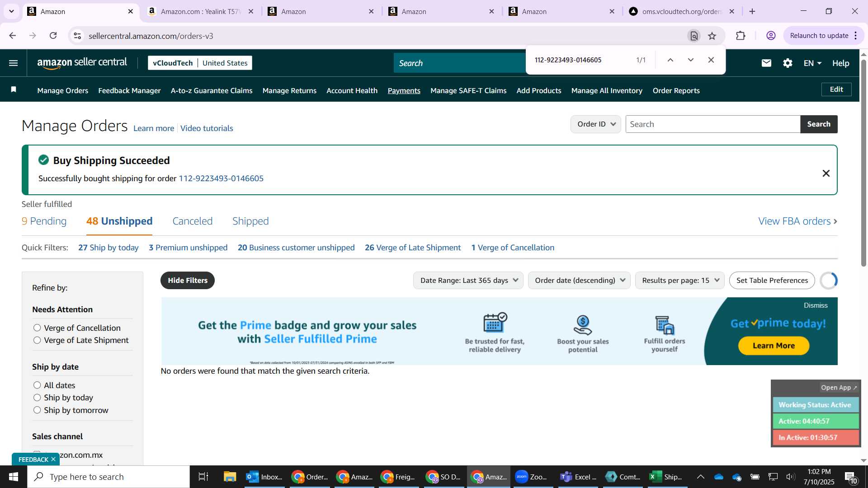
Task: Apply 27 Ship by today quick filter
Action: click(x=108, y=248)
